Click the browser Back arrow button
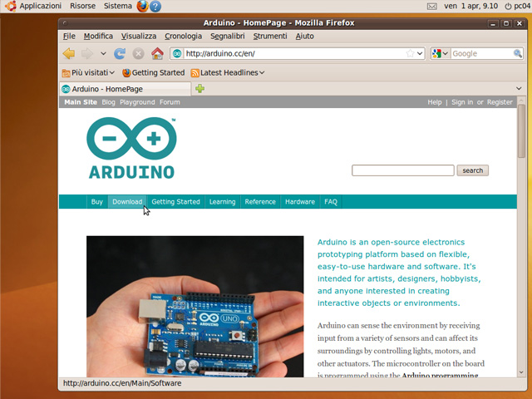This screenshot has width=532, height=399. tap(69, 53)
